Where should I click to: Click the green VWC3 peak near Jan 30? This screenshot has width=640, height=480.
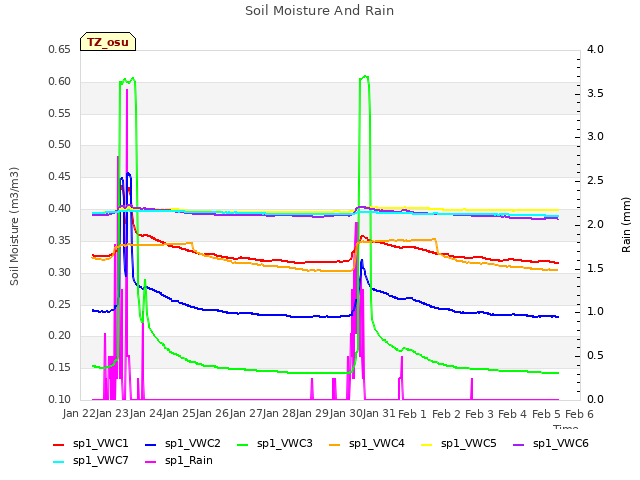(365, 77)
